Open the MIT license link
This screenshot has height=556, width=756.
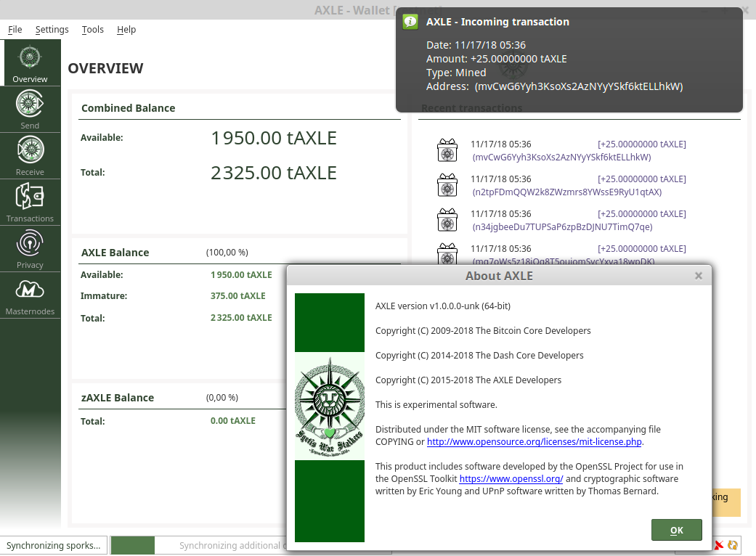pyautogui.click(x=535, y=442)
